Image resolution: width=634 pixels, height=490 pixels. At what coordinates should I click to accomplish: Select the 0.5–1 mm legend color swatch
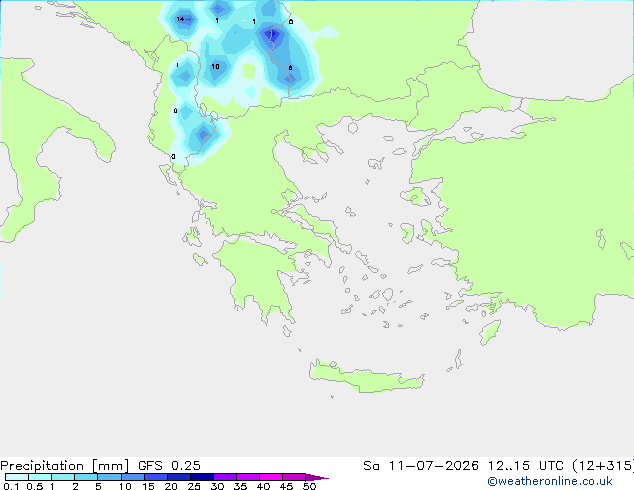coord(40,477)
